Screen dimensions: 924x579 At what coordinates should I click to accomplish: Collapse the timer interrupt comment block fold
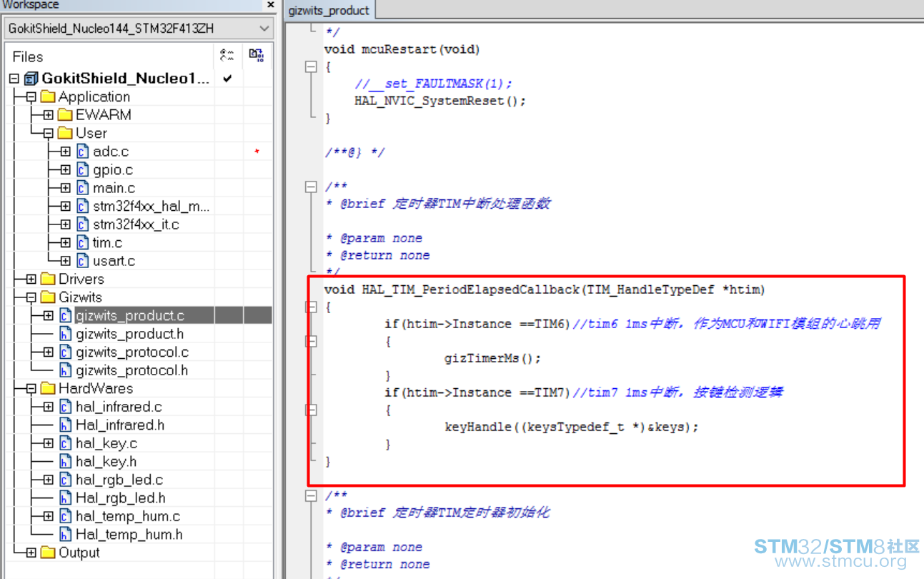[310, 187]
